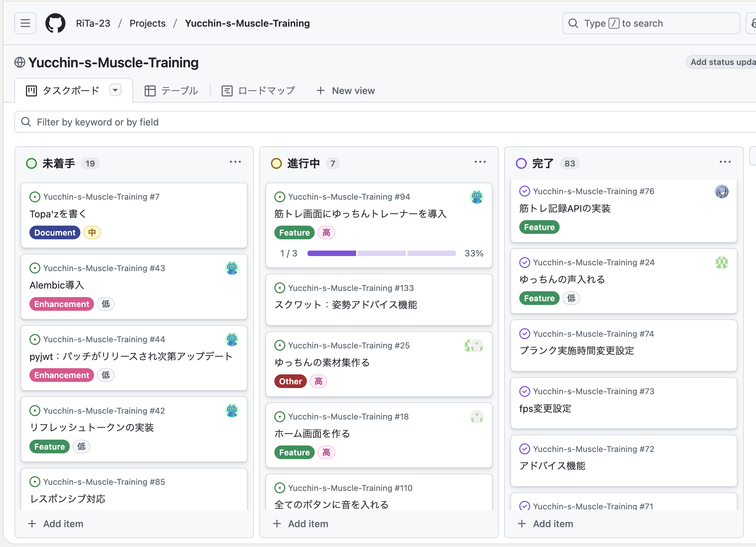Click the GitHub Octocat logo
The image size is (756, 547).
coord(55,23)
